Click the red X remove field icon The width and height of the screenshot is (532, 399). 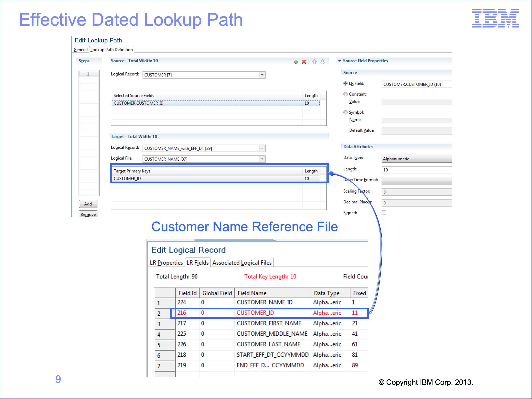pyautogui.click(x=304, y=62)
